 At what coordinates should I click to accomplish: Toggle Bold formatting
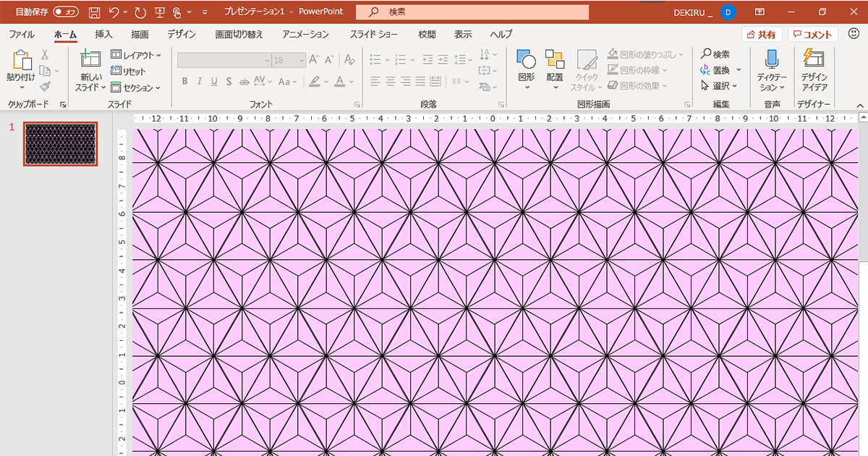pyautogui.click(x=185, y=82)
